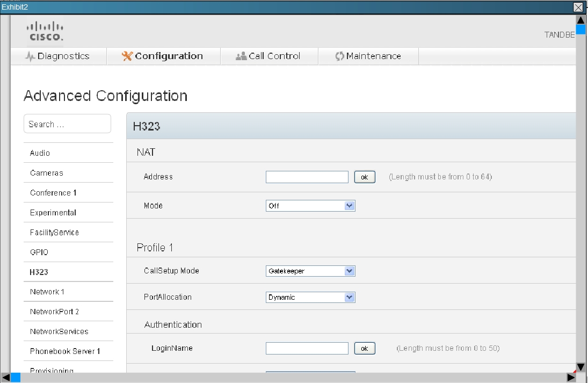588x383 pixels.
Task: Open the Configuration menu tab
Action: click(x=163, y=56)
